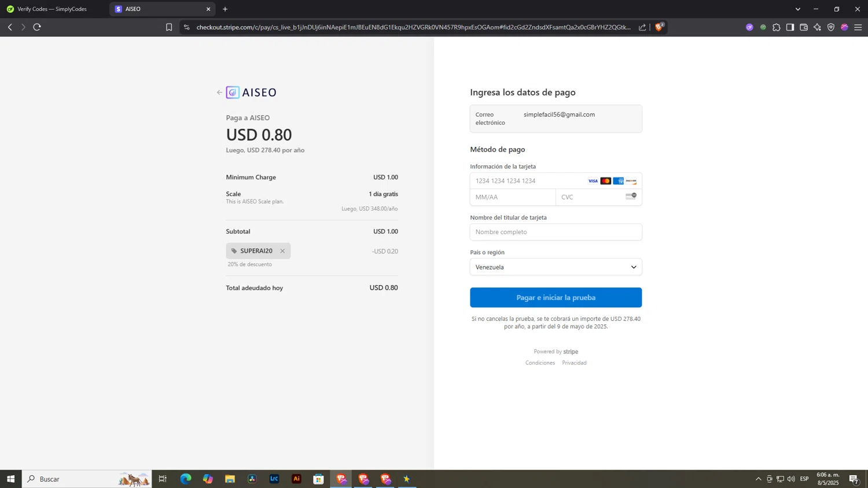
Task: Open the purple extension icon in toolbar
Action: point(749,27)
